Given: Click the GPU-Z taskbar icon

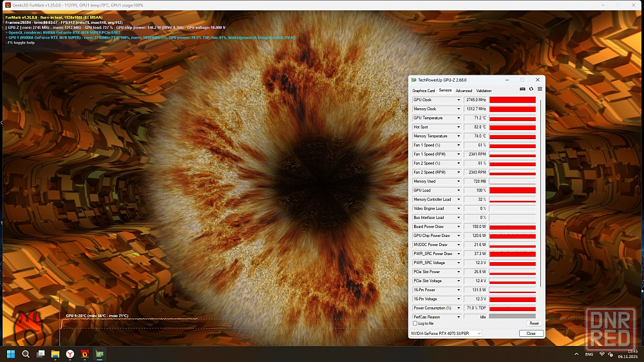Looking at the screenshot, I should (99, 354).
